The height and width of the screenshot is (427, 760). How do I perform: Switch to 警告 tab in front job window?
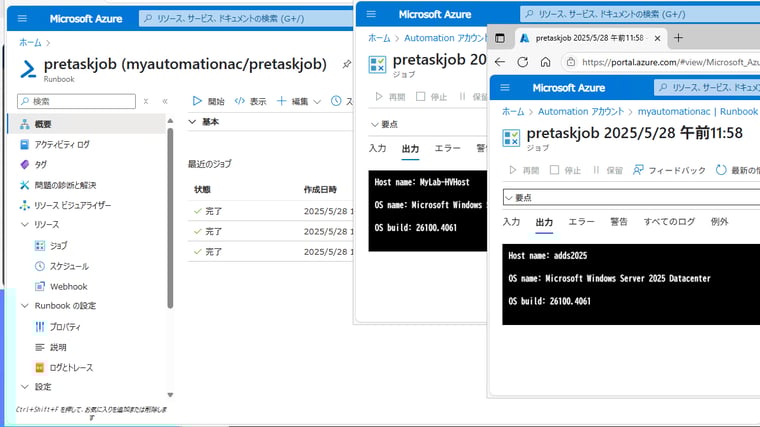618,222
